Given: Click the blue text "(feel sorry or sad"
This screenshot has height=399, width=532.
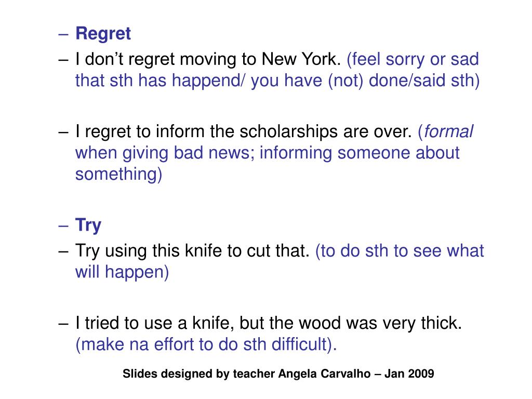Looking at the screenshot, I should (x=413, y=60).
